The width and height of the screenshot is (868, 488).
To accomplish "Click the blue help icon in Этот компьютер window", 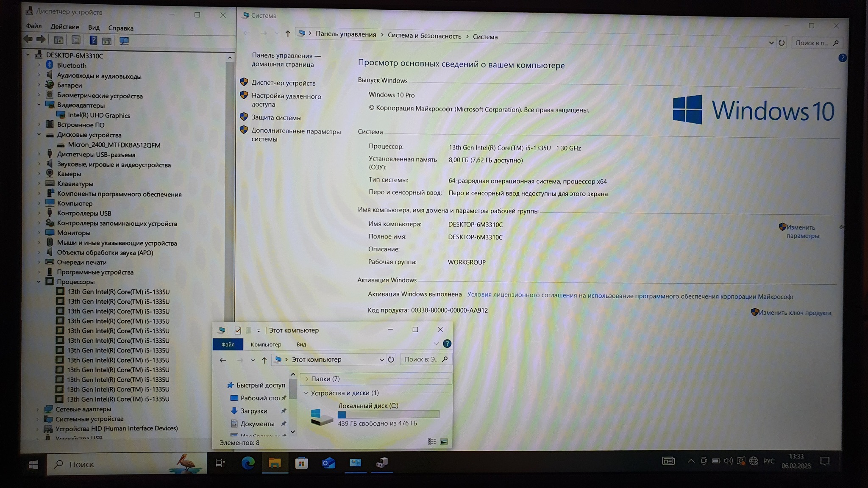I will click(447, 344).
